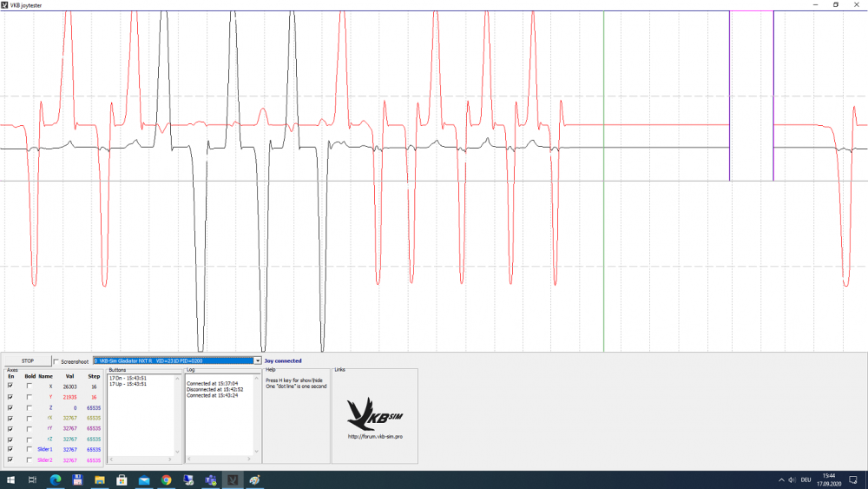Launch Google Chrome from the taskbar

click(166, 479)
